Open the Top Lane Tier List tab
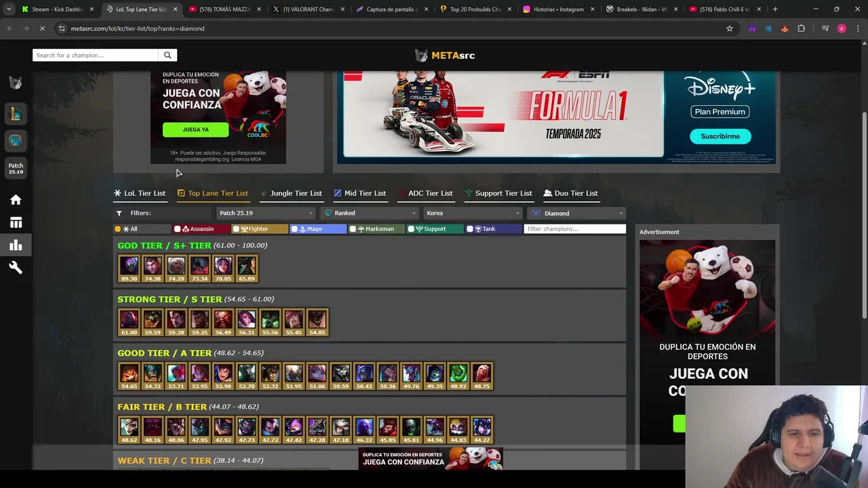 tap(213, 193)
